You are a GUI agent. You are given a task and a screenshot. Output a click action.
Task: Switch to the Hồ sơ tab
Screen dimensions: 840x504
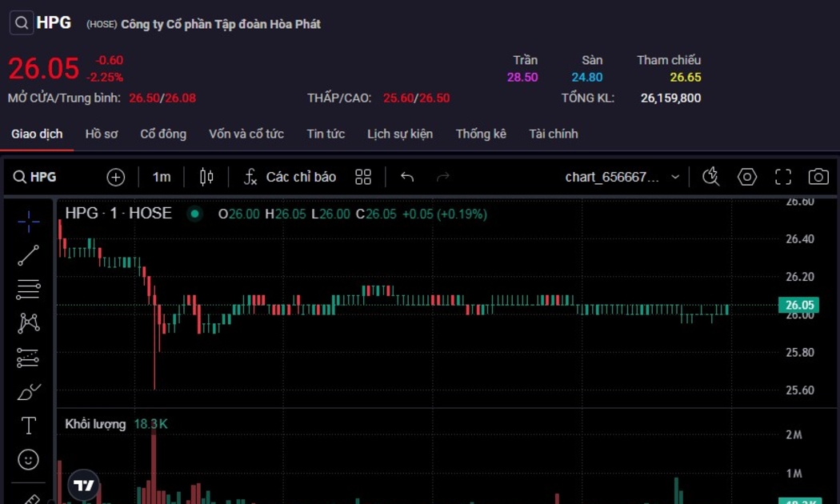102,134
